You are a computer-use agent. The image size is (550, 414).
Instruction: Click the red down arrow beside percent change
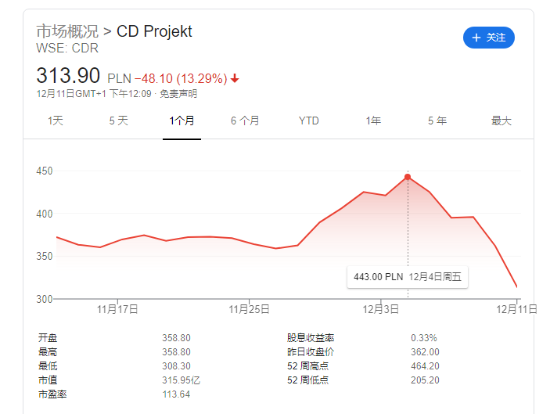coord(235,78)
